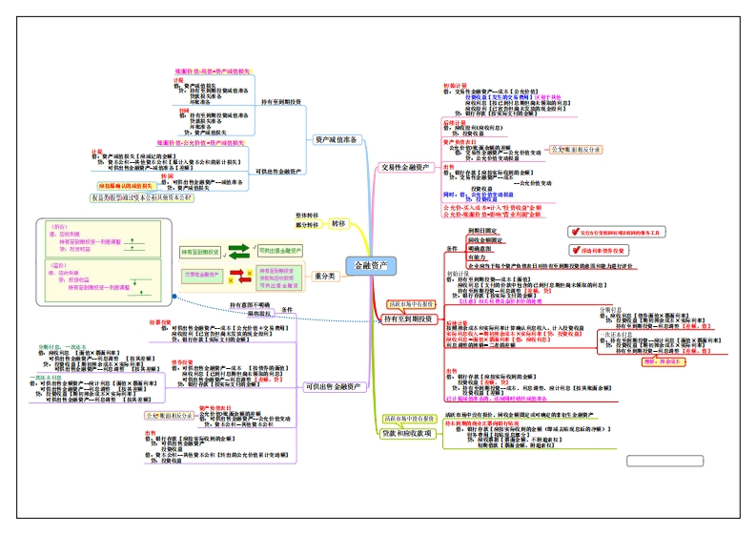Select the 持有至到期投资 box beside green arrows
This screenshot has height=535, width=756.
200,252
